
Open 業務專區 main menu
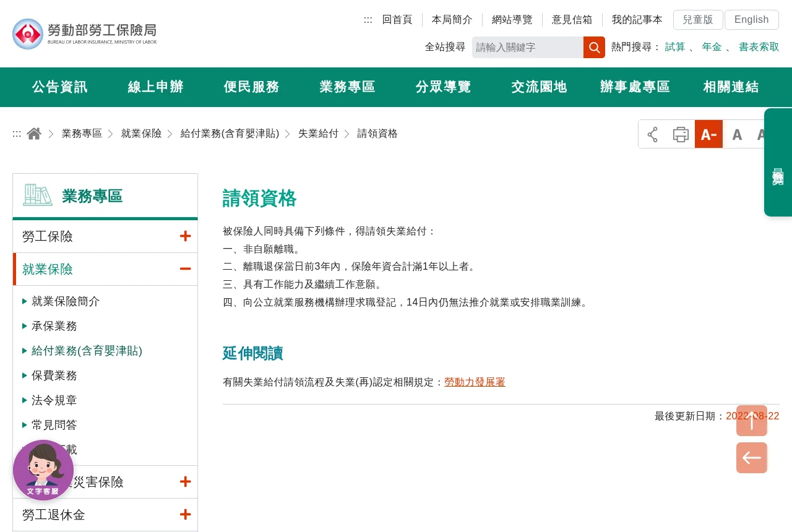[348, 87]
